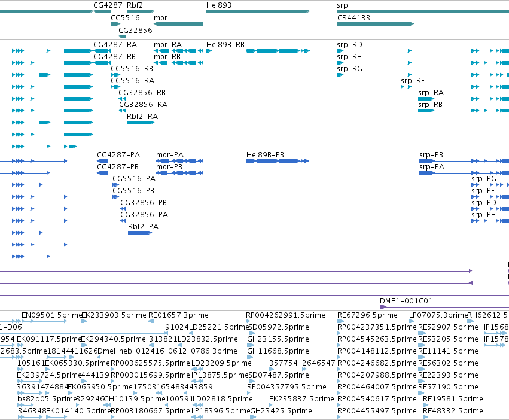This screenshot has width=509, height=420.
Task: Click transcript srp-RE
Action: point(423,63)
